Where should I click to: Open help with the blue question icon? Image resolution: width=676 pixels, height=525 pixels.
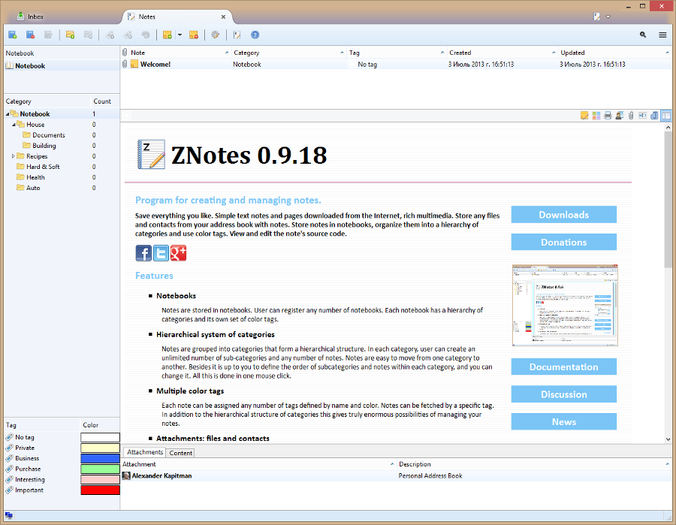pos(255,35)
